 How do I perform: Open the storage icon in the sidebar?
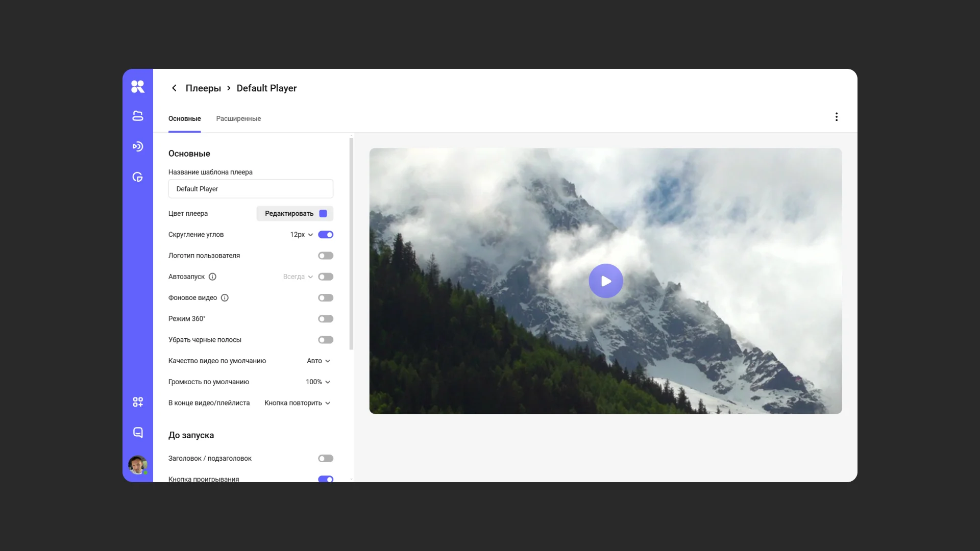coord(138,116)
